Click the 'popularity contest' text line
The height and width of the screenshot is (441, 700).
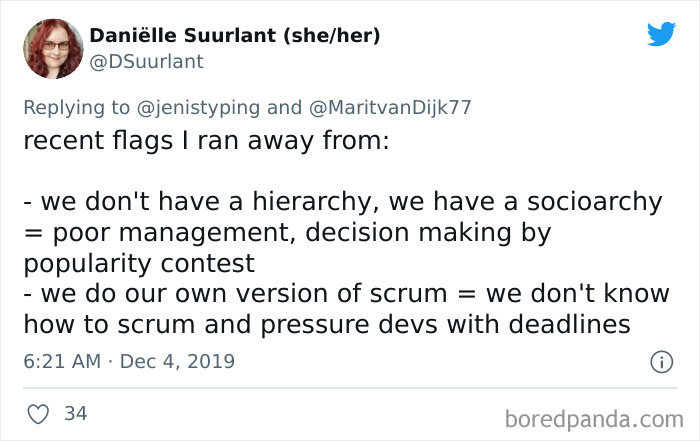(x=139, y=264)
